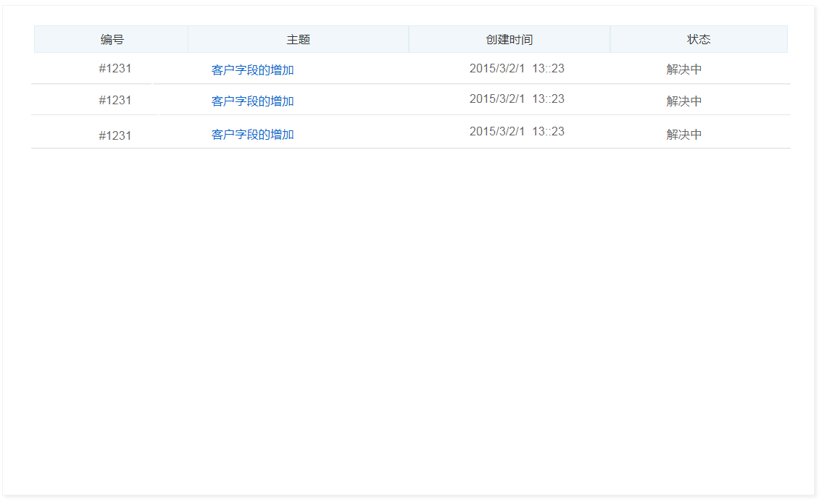Viewport: 832px width, 504px height.
Task: Click the 状态 column header
Action: click(x=698, y=39)
